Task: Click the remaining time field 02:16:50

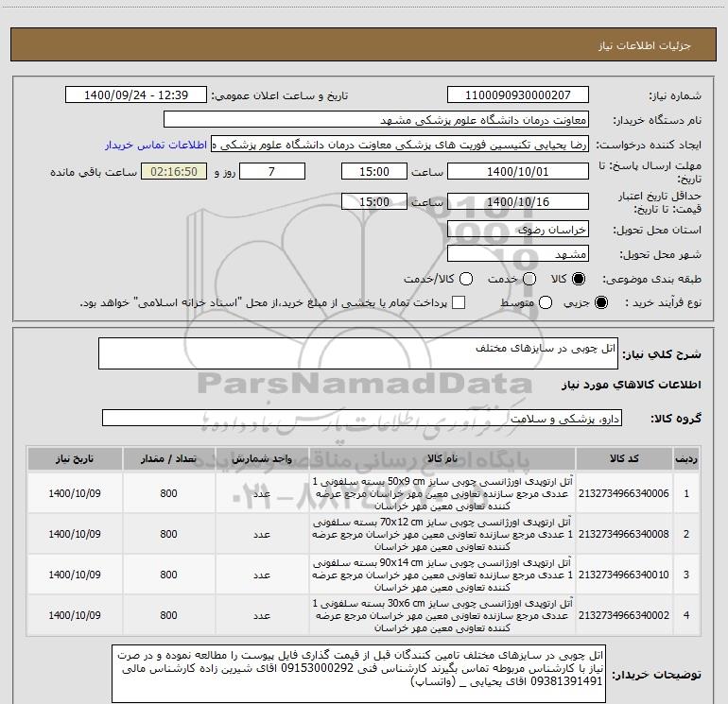Action: point(174,172)
